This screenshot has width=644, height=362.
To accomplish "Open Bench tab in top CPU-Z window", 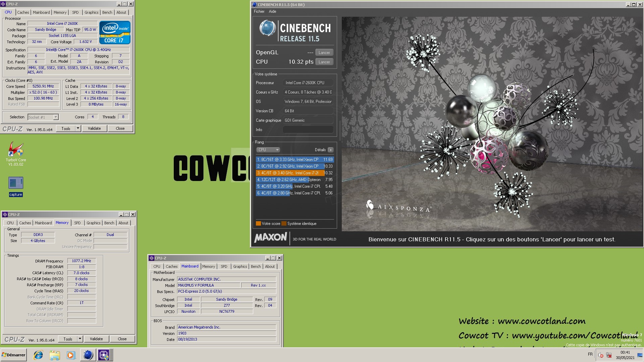I will (107, 12).
